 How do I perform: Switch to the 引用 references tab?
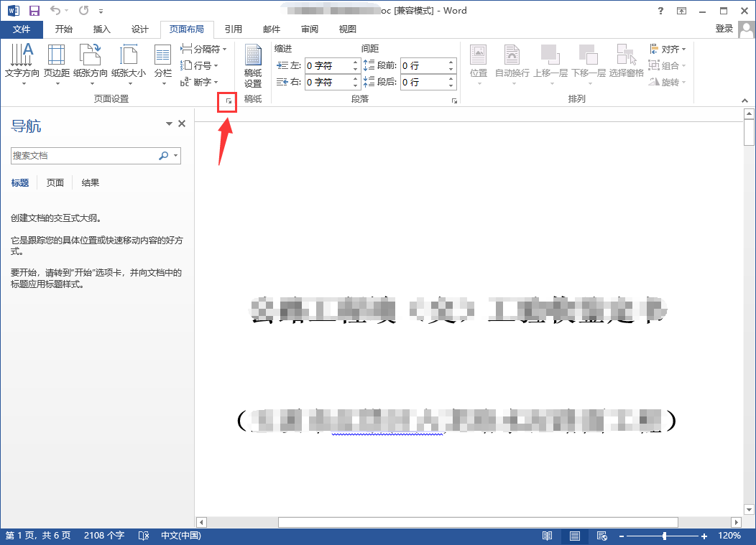[x=234, y=29]
